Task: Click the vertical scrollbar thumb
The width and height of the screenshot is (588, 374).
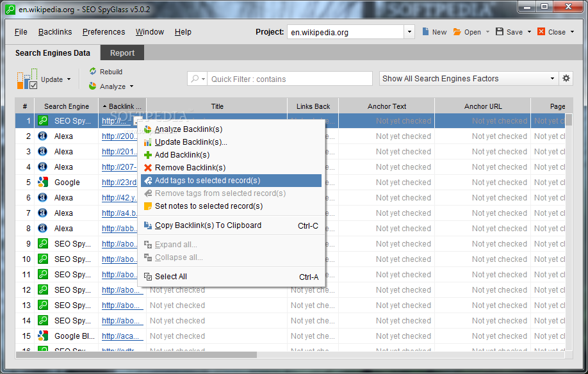Action: click(x=569, y=120)
